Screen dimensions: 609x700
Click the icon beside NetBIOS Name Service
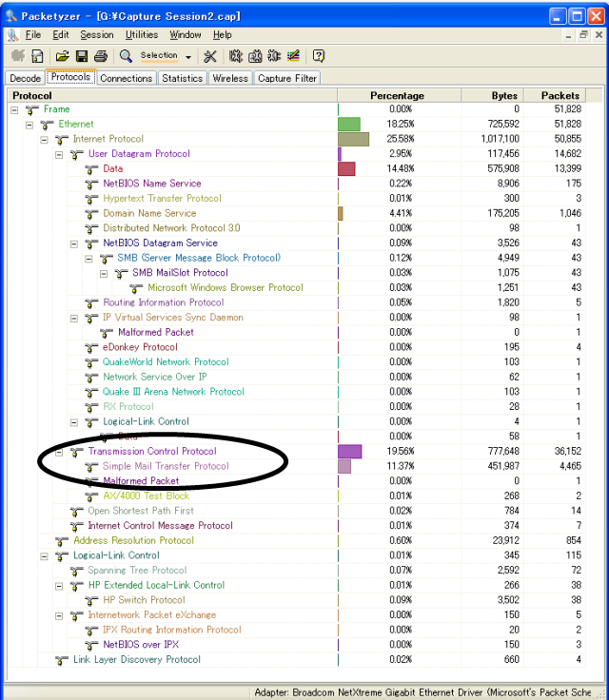coord(91,184)
